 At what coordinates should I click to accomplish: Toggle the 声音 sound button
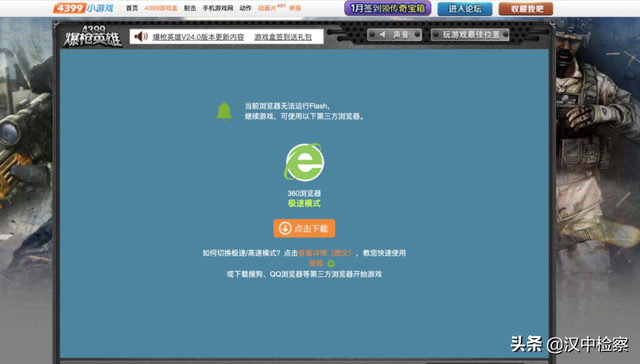coord(394,35)
